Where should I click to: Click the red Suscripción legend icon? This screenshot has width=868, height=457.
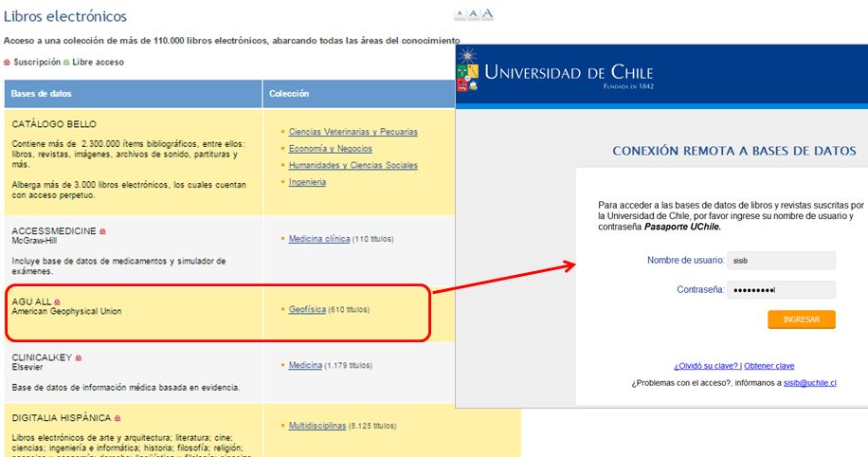pyautogui.click(x=8, y=63)
